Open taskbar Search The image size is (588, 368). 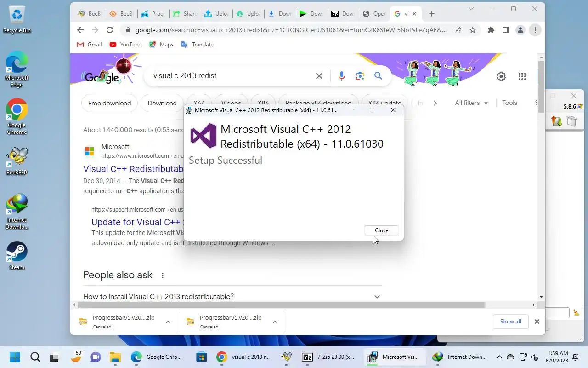(x=35, y=357)
